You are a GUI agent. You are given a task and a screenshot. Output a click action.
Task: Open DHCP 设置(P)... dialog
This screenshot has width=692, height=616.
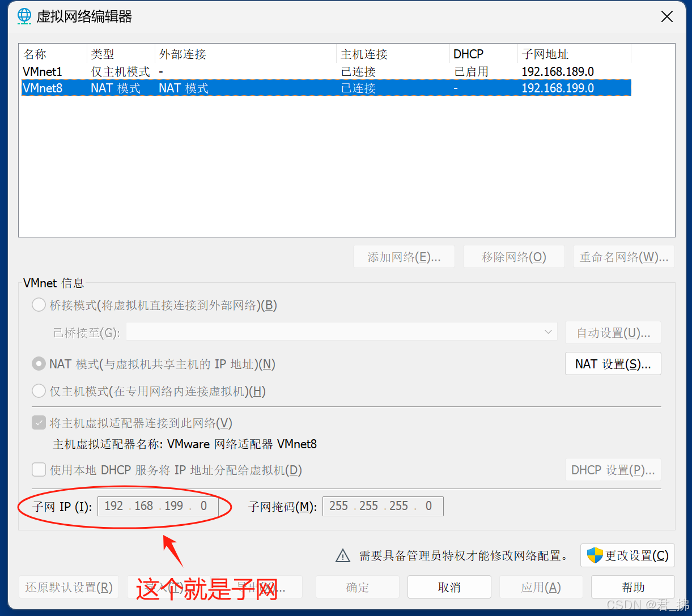613,470
